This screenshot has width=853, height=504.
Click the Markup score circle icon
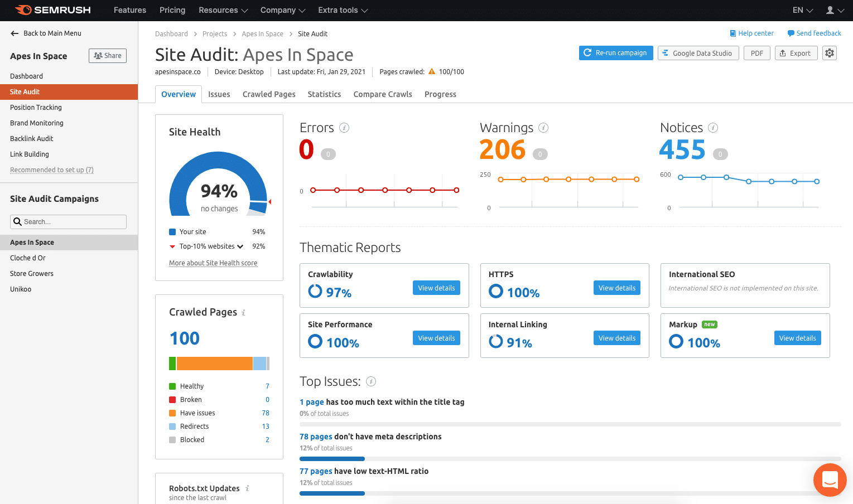pyautogui.click(x=676, y=341)
